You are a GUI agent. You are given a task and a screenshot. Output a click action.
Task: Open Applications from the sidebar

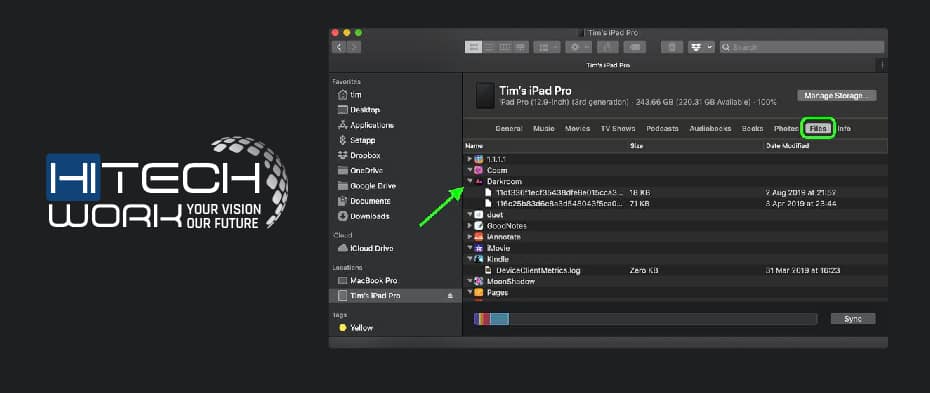point(365,125)
